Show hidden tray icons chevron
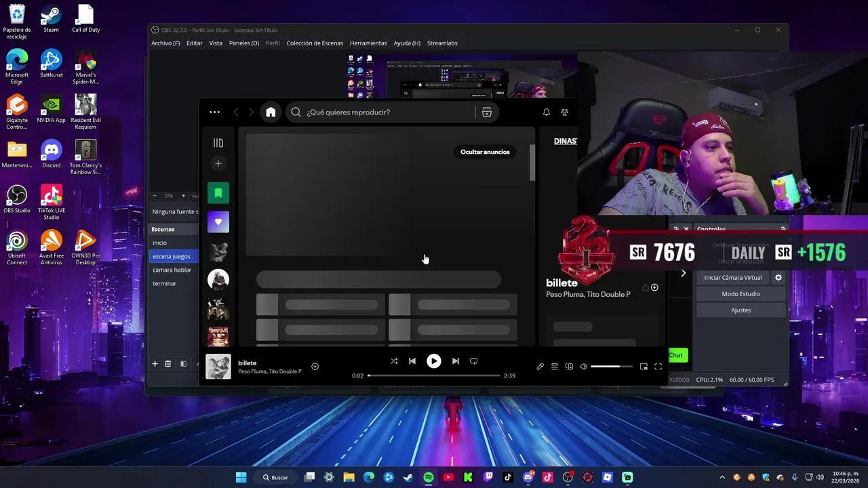The width and height of the screenshot is (868, 488). pyautogui.click(x=722, y=477)
